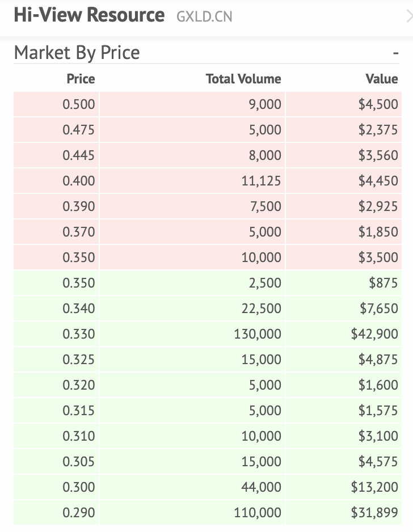This screenshot has height=532, width=413.
Task: Click the 130,000 volume cell
Action: [x=258, y=334]
